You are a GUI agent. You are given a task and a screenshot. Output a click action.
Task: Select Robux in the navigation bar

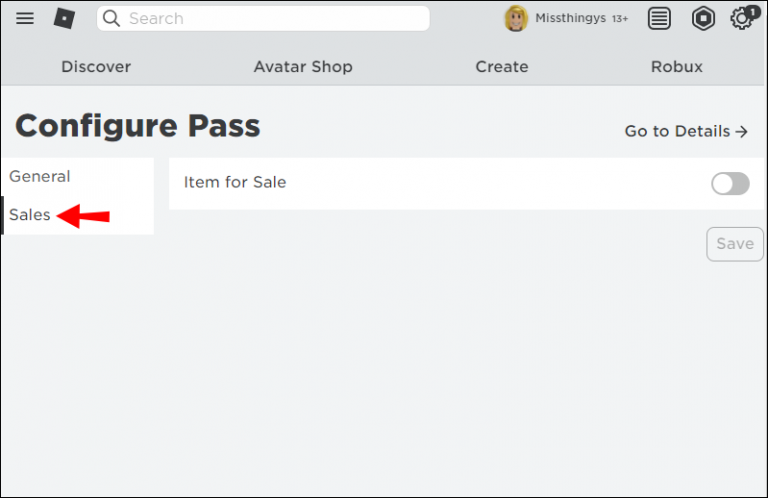(677, 67)
